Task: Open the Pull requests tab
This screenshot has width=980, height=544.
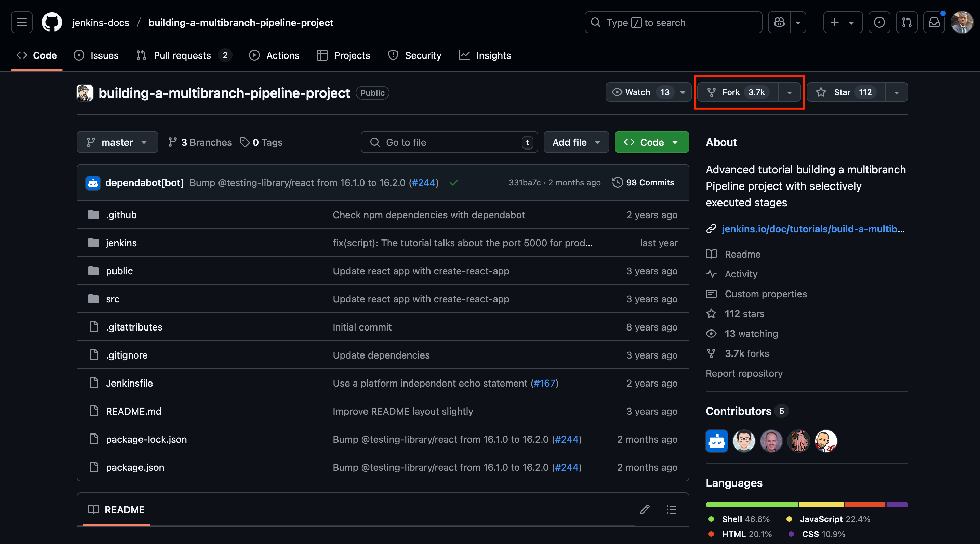Action: tap(184, 55)
